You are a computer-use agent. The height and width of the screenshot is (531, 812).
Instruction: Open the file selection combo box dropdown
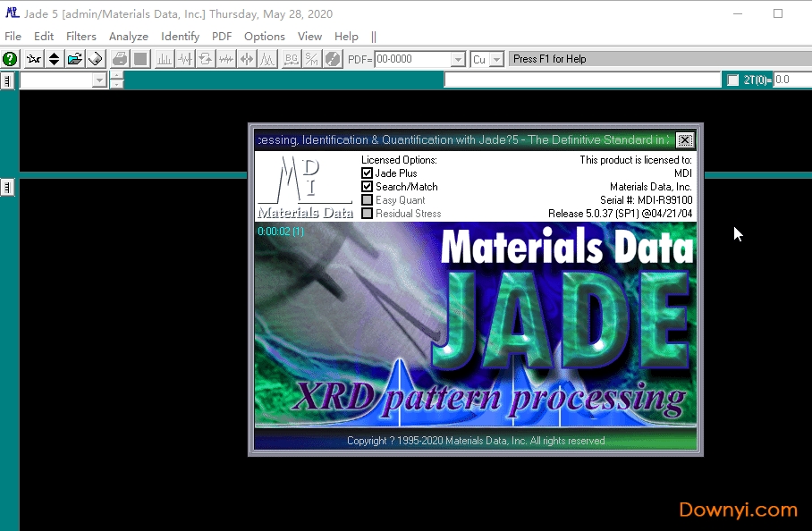pyautogui.click(x=97, y=79)
